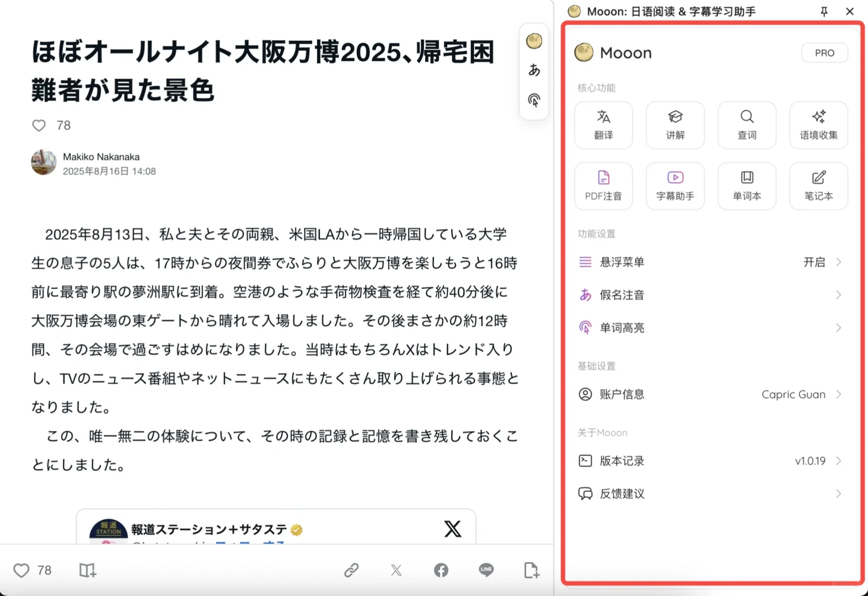Click the 关于Mooon section label
This screenshot has height=596, width=868.
coord(602,433)
